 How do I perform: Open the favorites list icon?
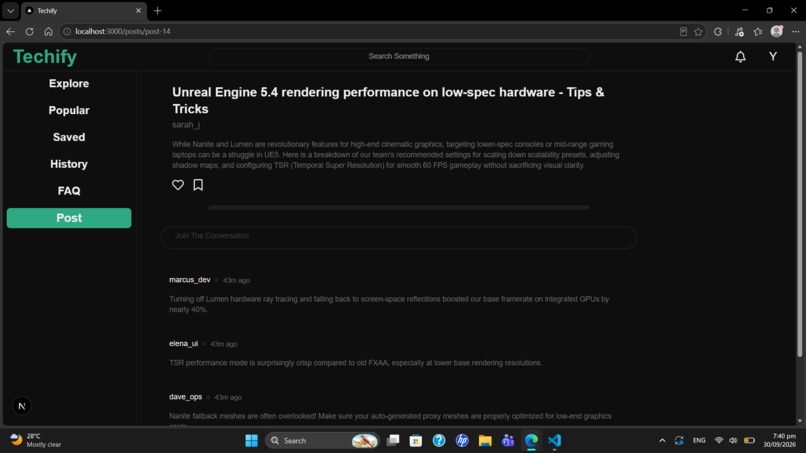pyautogui.click(x=758, y=31)
